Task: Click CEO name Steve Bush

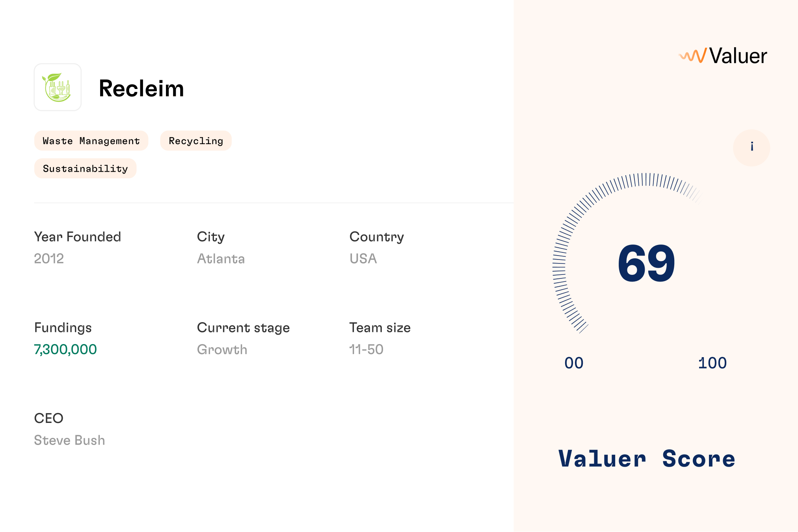Action: [69, 440]
